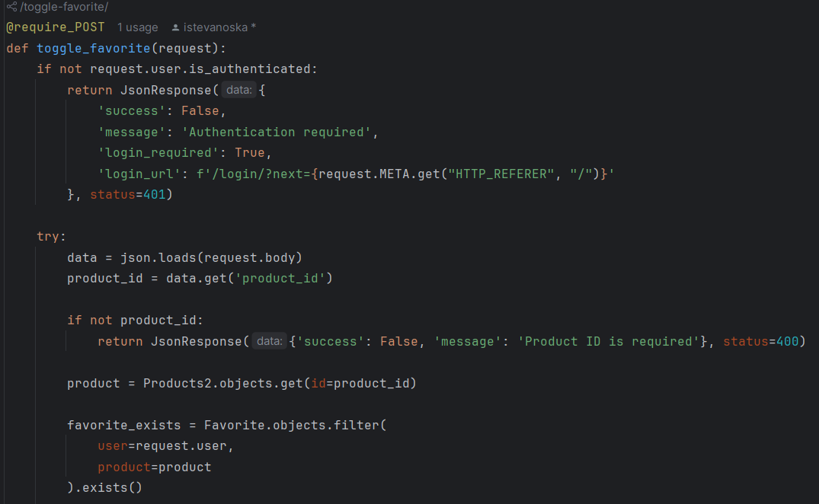Viewport: 819px width, 504px height.
Task: Click the istevanoska author annotation
Action: click(x=216, y=27)
